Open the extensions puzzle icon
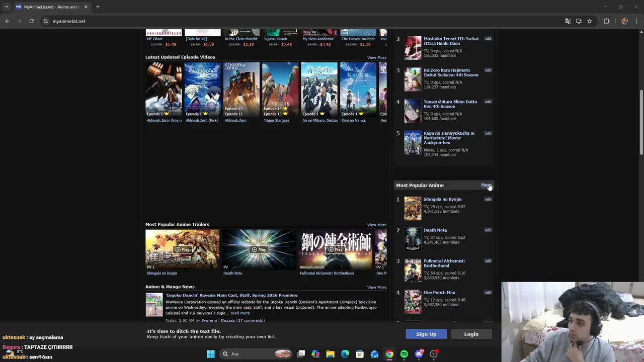Viewport: 644px width, 362px height. [606, 21]
